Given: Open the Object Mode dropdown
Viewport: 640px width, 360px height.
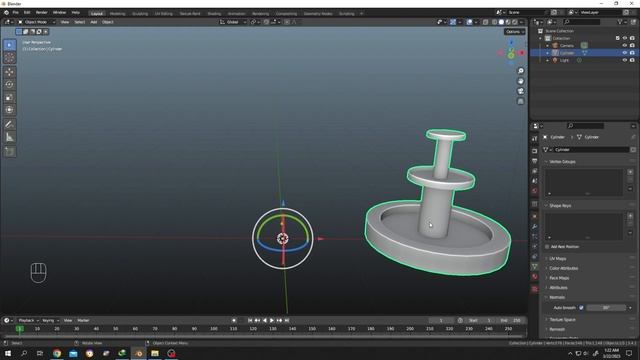Looking at the screenshot, I should [x=36, y=22].
